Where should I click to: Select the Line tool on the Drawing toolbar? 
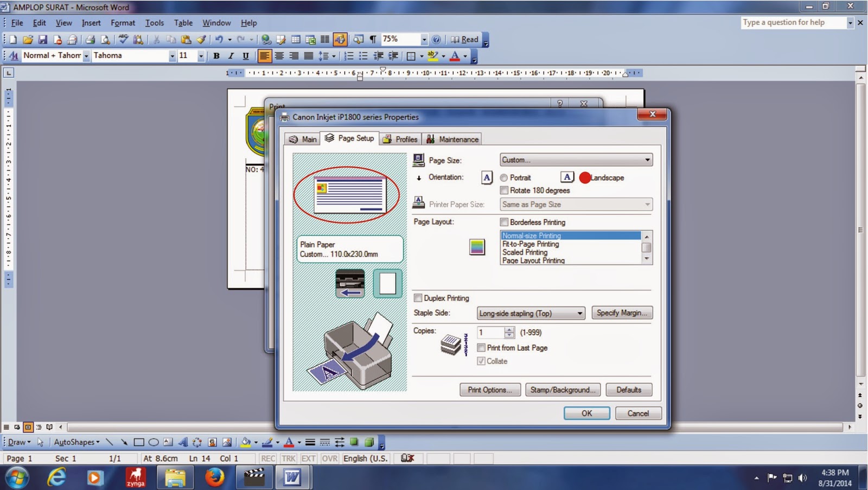(110, 442)
